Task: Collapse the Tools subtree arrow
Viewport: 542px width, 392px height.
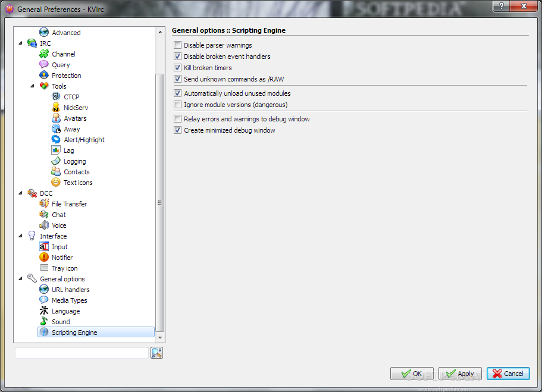Action: 32,86
